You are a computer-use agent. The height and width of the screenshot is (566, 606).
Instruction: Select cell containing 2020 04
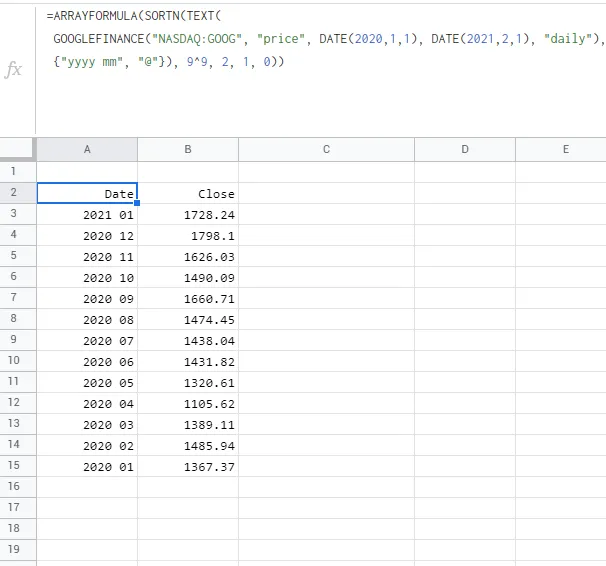(87, 403)
